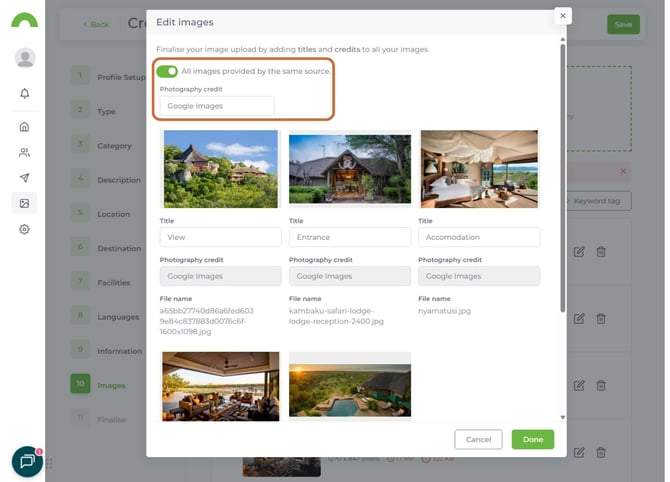
Task: Open the chat support bubble
Action: click(27, 461)
